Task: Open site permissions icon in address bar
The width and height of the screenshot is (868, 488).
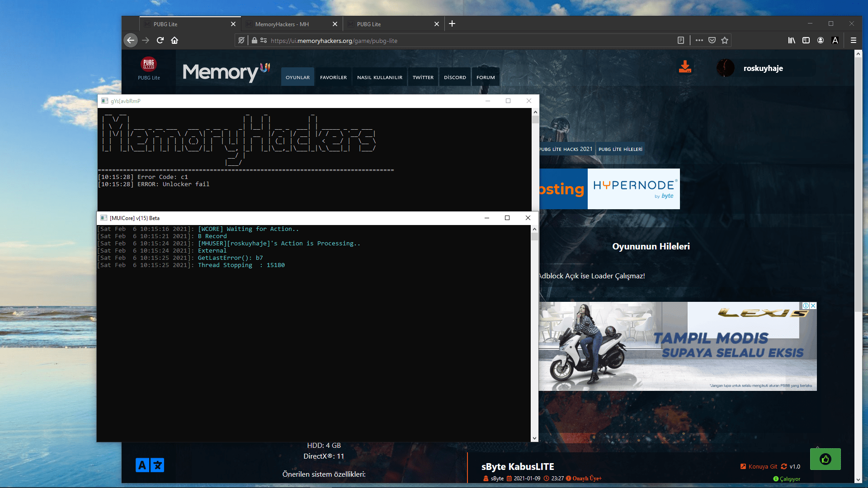Action: pos(264,40)
